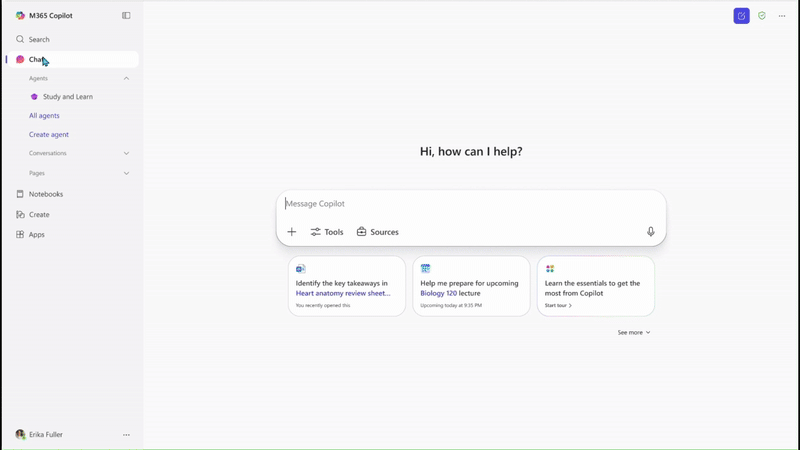Expand the Pages section
Viewport: 800px width, 450px height.
click(126, 173)
